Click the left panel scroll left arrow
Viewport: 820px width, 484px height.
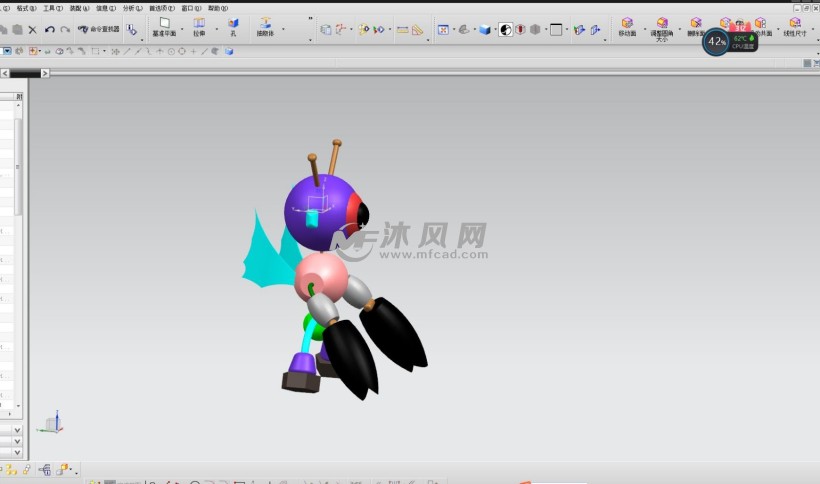tap(5, 73)
